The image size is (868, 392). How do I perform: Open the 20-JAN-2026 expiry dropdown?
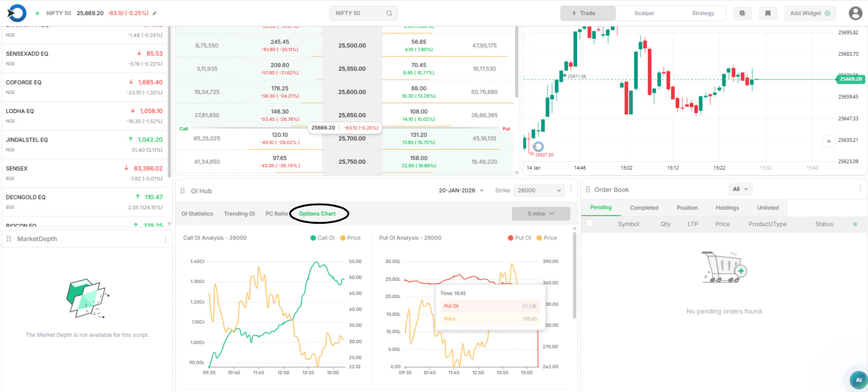coord(460,190)
